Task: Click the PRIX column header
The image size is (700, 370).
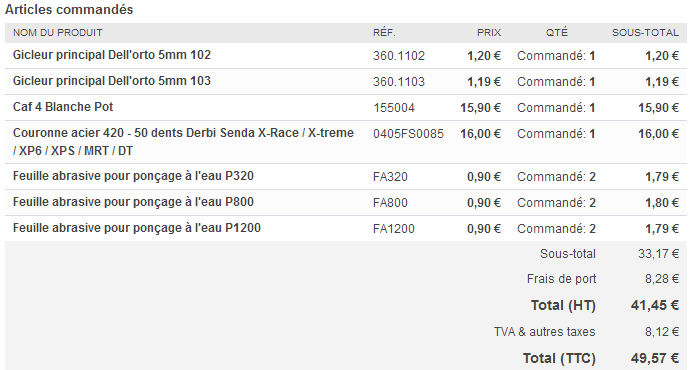Action: tap(489, 33)
